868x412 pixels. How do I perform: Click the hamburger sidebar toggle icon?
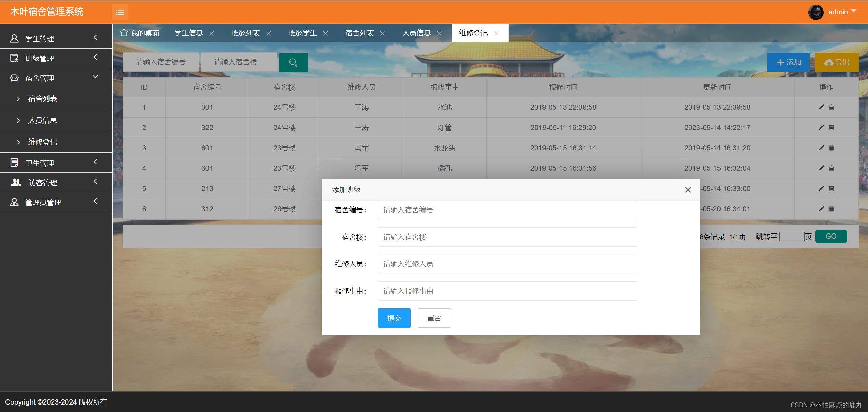coord(120,12)
